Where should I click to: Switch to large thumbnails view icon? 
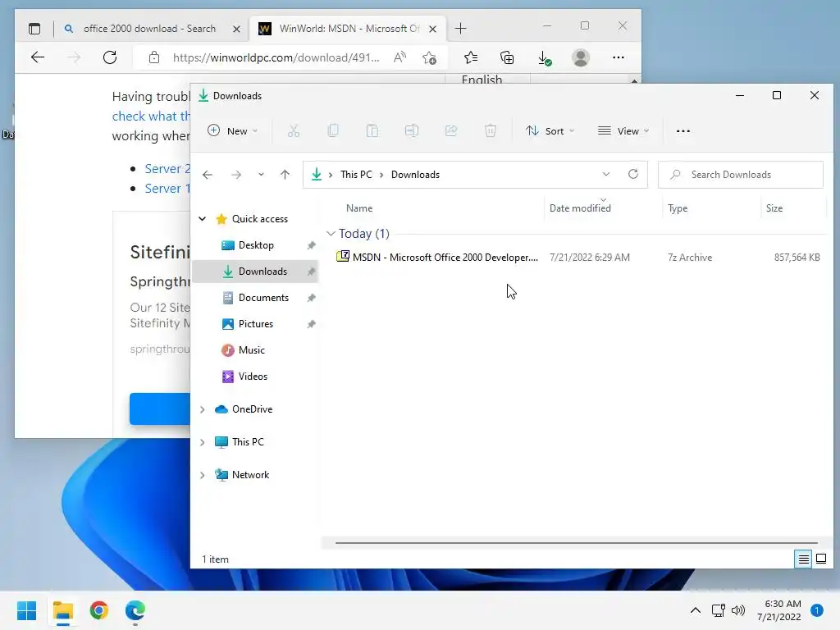(821, 559)
